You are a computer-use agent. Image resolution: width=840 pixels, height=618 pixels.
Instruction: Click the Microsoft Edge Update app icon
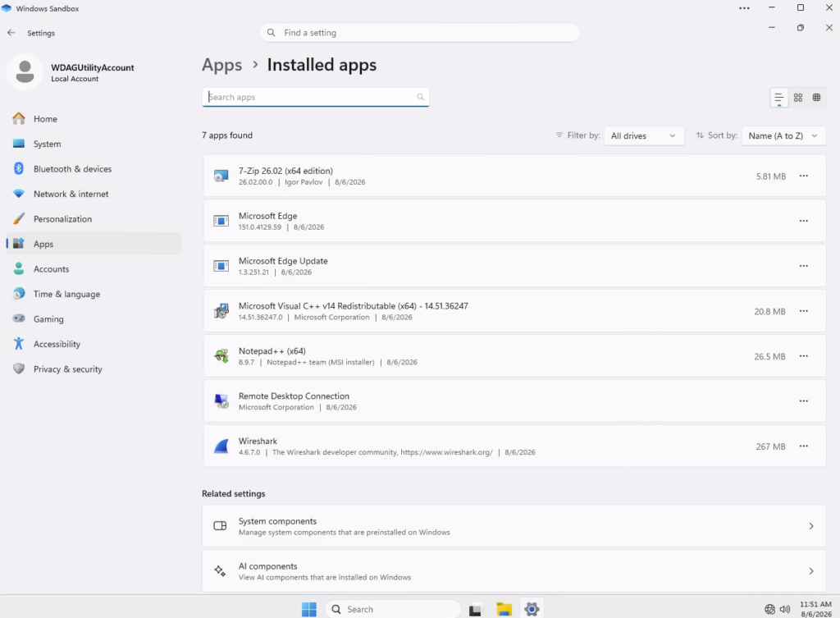click(x=221, y=266)
